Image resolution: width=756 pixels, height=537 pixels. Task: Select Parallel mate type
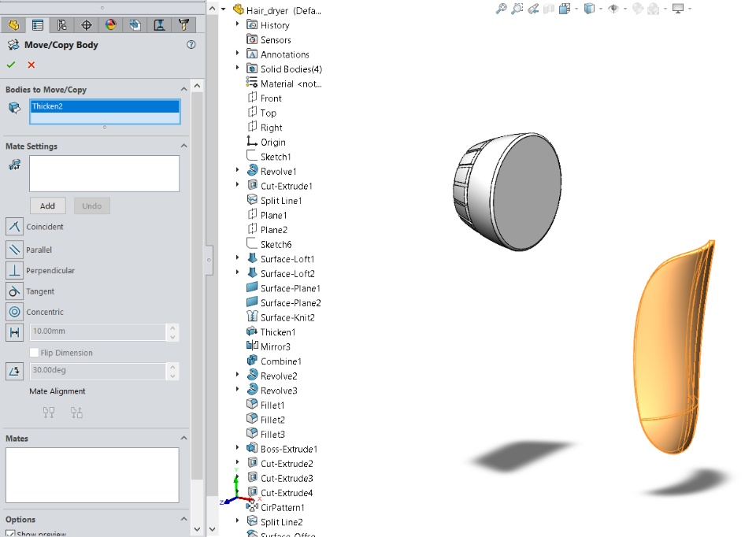point(14,250)
